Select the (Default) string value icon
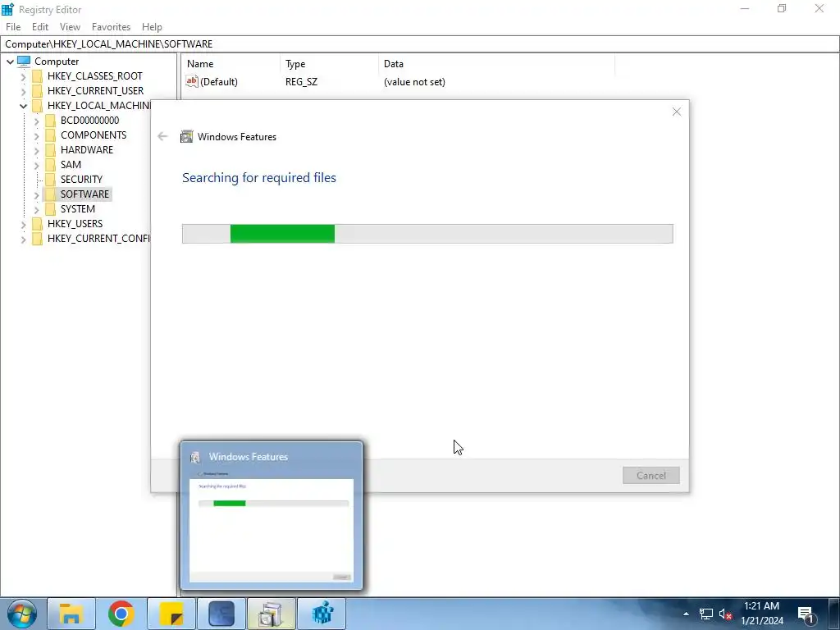Viewport: 840px width, 630px height. pyautogui.click(x=192, y=81)
